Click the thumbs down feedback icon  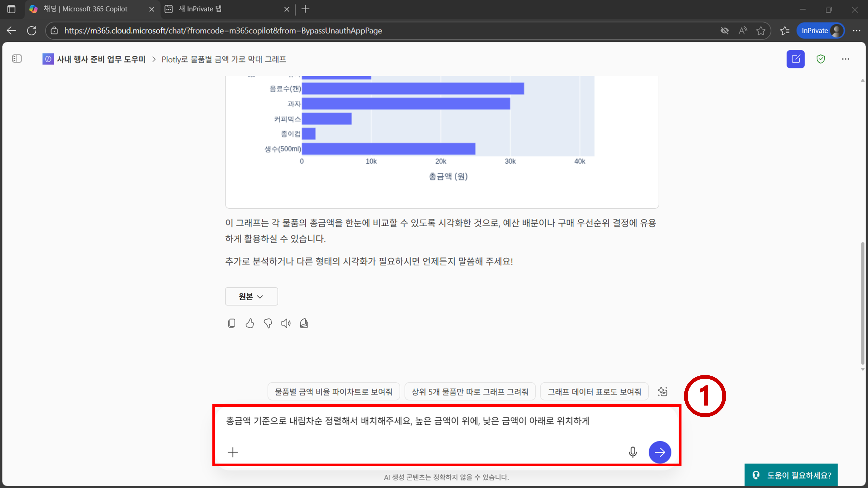[268, 323]
